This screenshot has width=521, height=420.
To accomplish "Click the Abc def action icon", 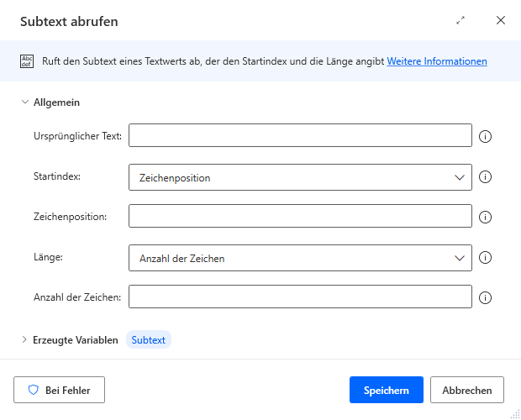I will pos(27,61).
